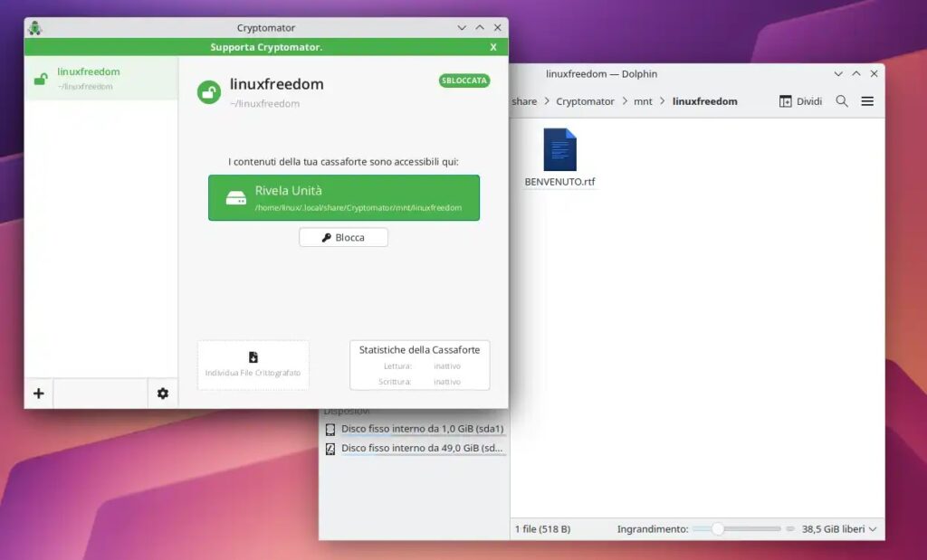Viewport: 927px width, 560px height.
Task: Click the unlocked padlock in the vault sidebar entry
Action: click(x=40, y=79)
